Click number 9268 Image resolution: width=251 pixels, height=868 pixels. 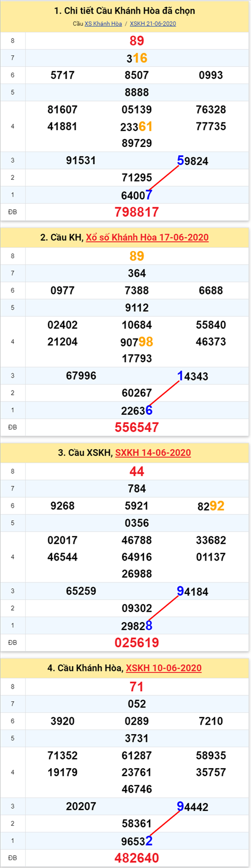(x=63, y=506)
